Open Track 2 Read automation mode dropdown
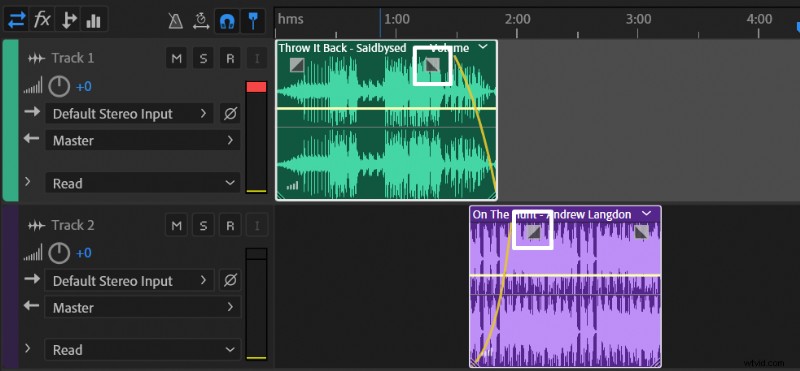 click(142, 350)
